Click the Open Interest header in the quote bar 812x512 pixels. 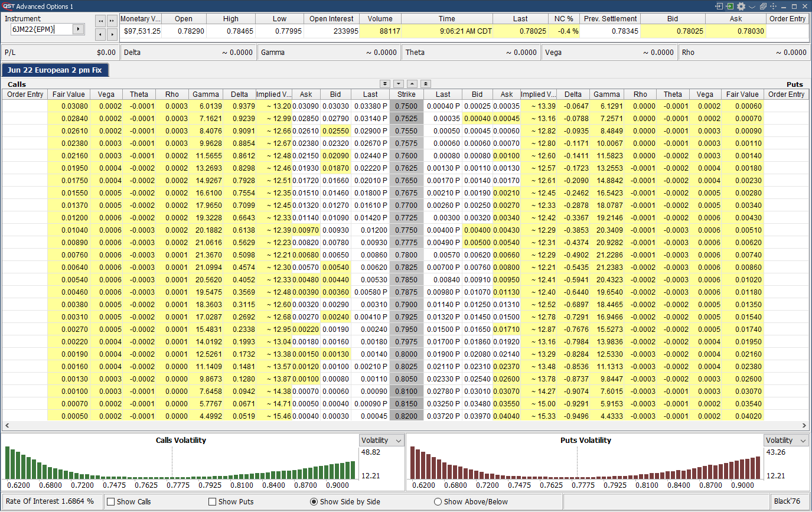click(331, 19)
